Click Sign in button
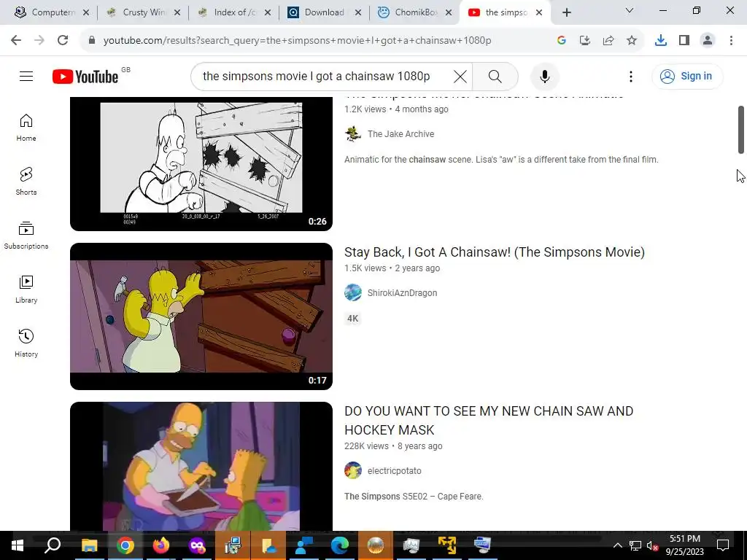The height and width of the screenshot is (560, 747). tap(687, 76)
